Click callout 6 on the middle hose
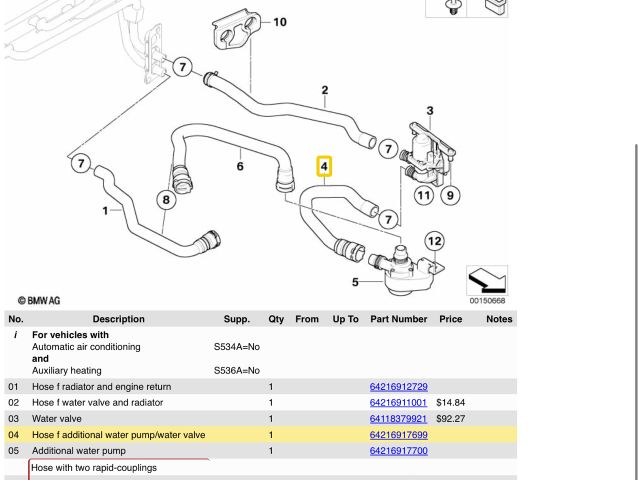The height and width of the screenshot is (480, 640). (x=240, y=166)
